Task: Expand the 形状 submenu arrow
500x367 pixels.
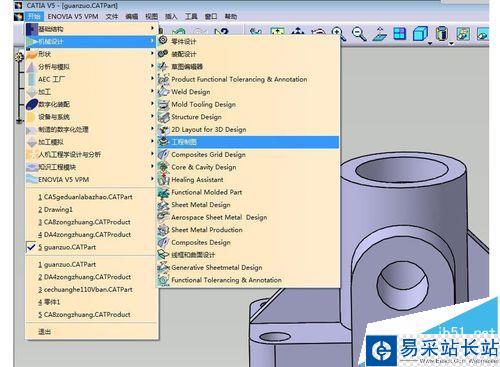Action: (152, 53)
